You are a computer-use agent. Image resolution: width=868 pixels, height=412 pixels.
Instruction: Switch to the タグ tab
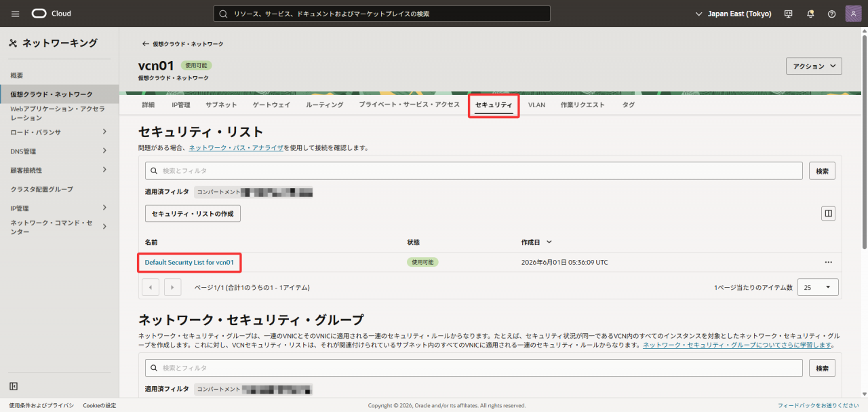tap(629, 105)
